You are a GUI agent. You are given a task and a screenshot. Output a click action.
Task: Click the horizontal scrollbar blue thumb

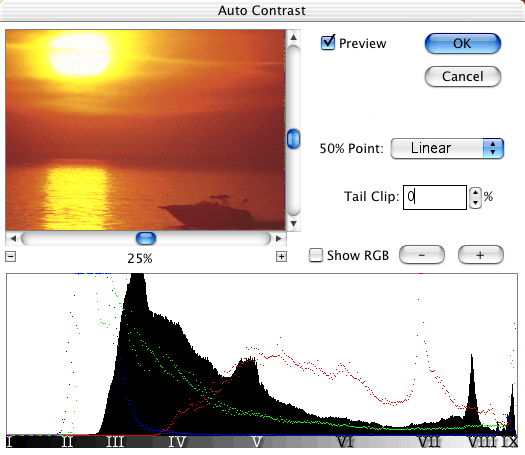146,238
